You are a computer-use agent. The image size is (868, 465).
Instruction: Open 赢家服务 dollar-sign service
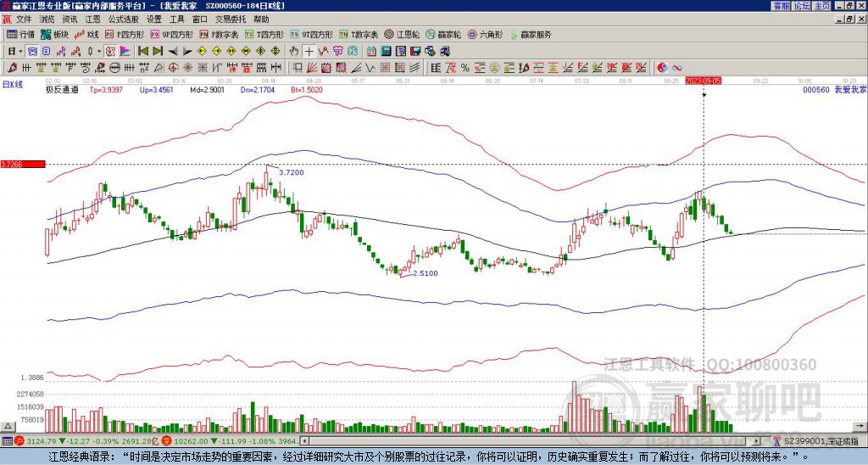[531, 34]
